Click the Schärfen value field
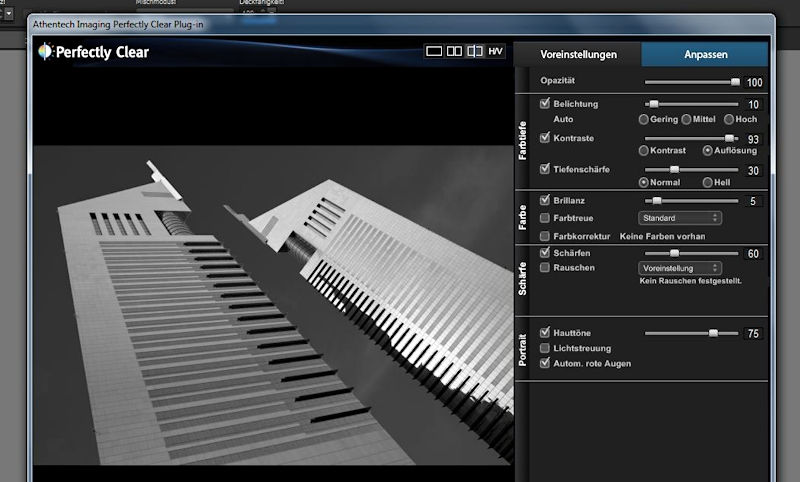 point(753,254)
